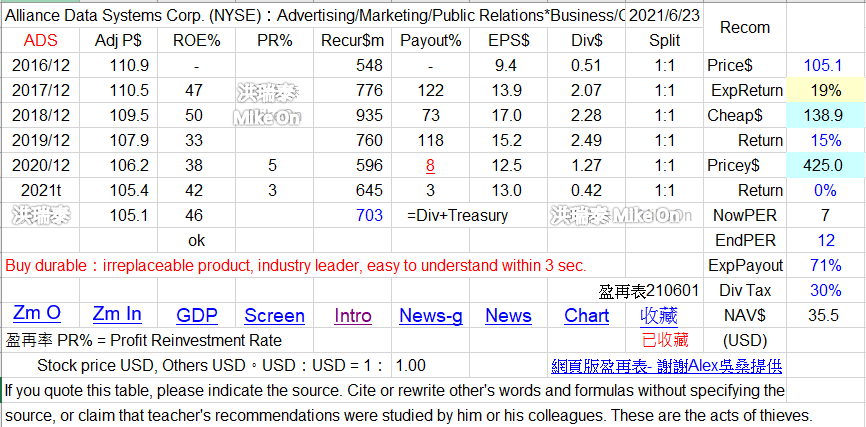
Task: Click the Pricey$ 425.0 cell
Action: pos(825,165)
